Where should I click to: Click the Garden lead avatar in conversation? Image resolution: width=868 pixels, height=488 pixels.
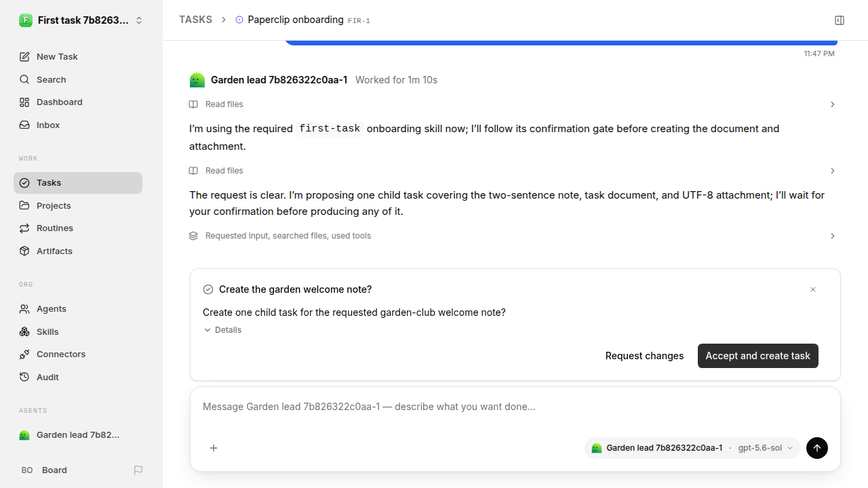coord(197,80)
